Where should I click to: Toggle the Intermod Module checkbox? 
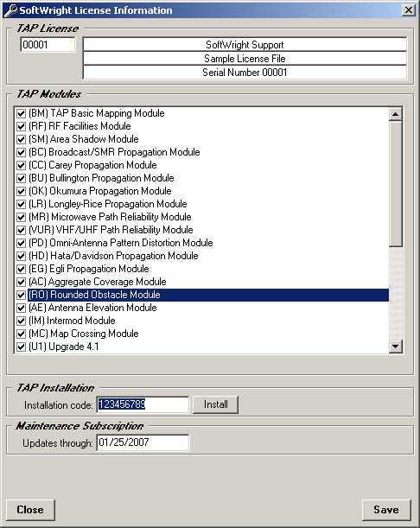pos(22,321)
